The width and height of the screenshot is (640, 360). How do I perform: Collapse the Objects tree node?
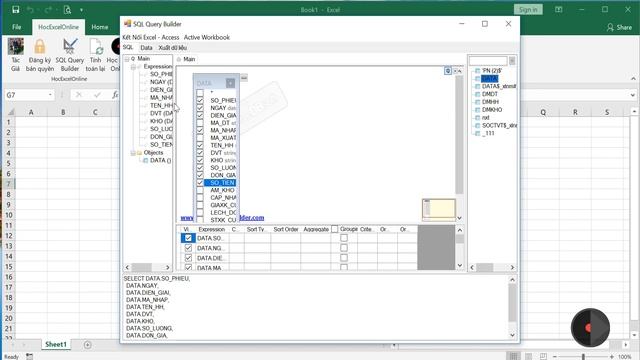133,153
